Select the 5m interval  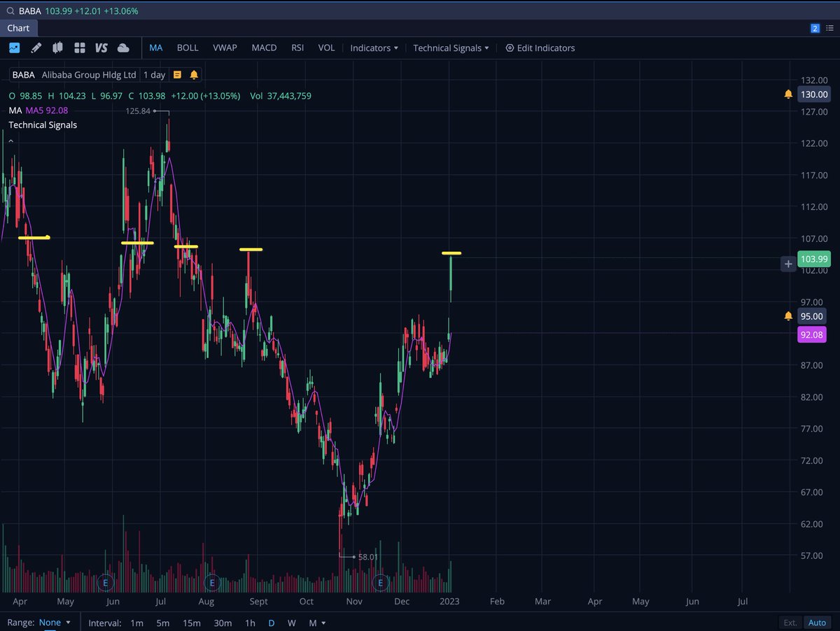[x=162, y=623]
